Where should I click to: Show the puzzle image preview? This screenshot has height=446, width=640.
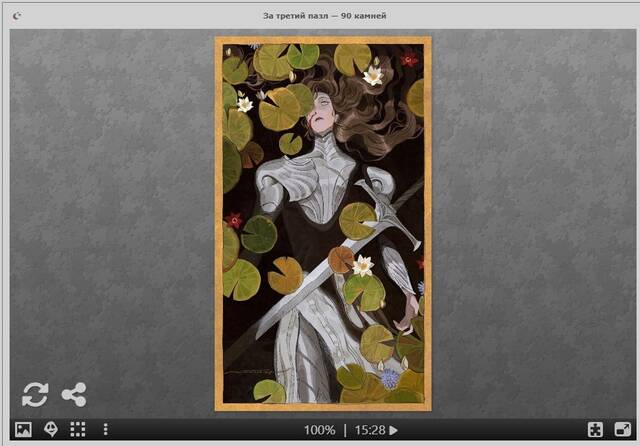[23, 430]
